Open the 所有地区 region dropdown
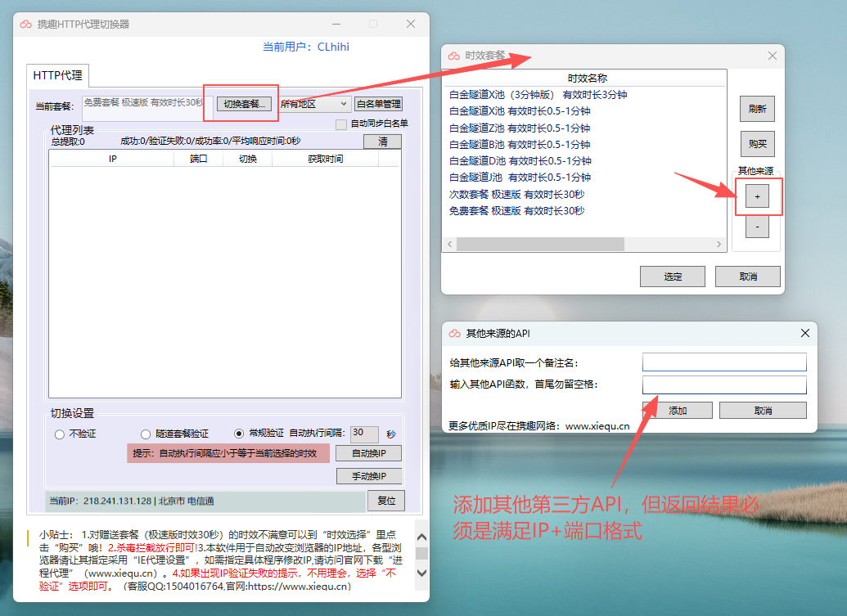The width and height of the screenshot is (847, 616). (313, 104)
